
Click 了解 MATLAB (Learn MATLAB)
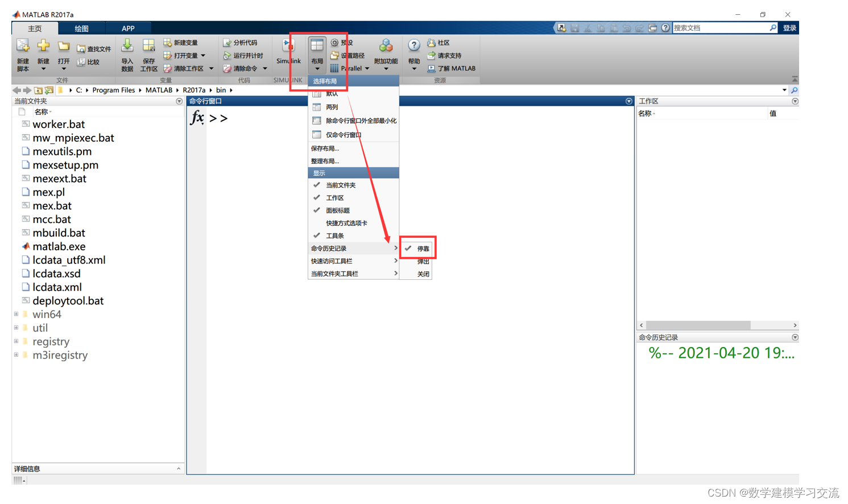452,68
